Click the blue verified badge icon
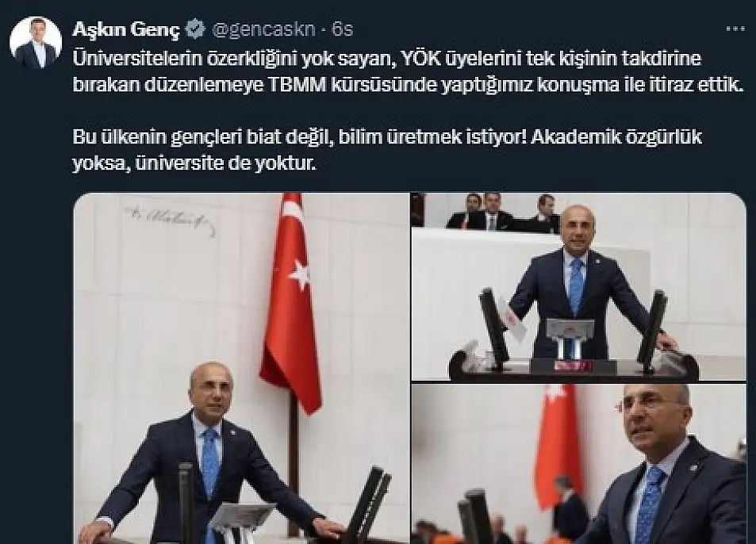The image size is (756, 544). tap(196, 29)
